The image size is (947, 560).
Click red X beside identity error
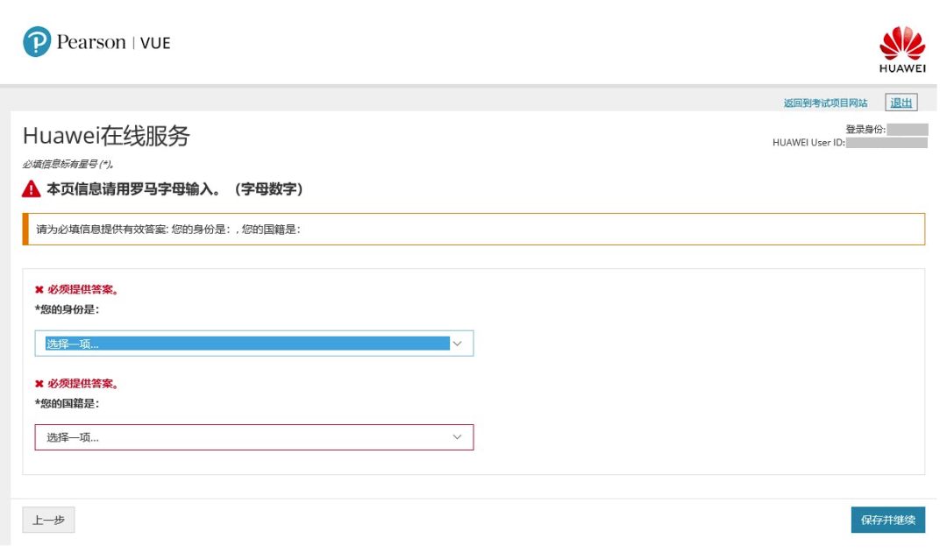pos(39,290)
